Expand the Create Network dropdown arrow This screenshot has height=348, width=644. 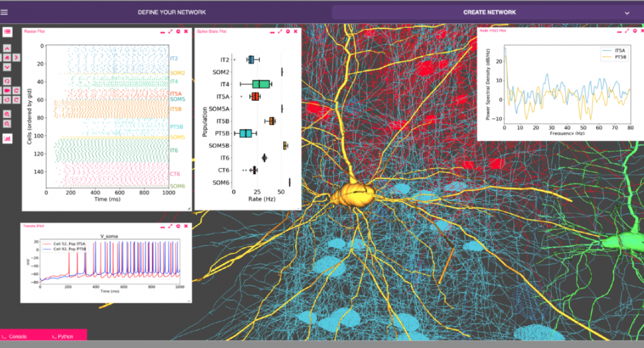(x=627, y=13)
